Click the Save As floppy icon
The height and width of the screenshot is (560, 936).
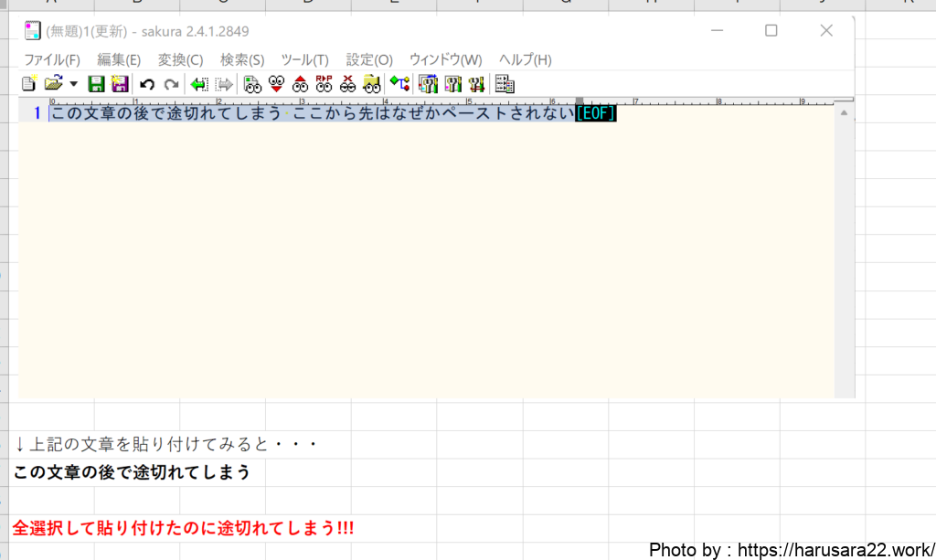click(x=119, y=85)
